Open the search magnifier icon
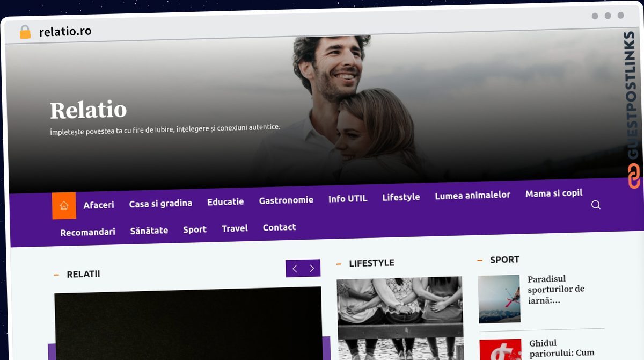This screenshot has width=644, height=360. [596, 205]
